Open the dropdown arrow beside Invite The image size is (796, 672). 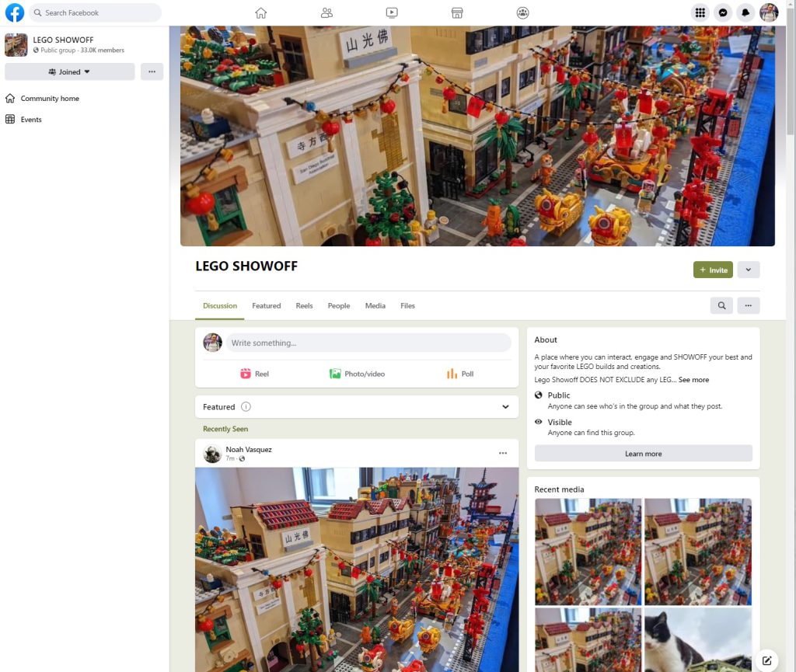(748, 270)
